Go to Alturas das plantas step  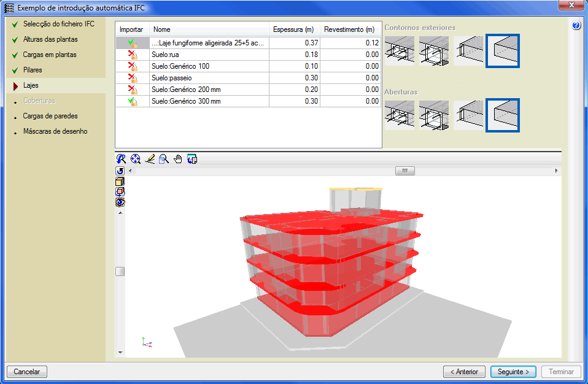pyautogui.click(x=50, y=39)
